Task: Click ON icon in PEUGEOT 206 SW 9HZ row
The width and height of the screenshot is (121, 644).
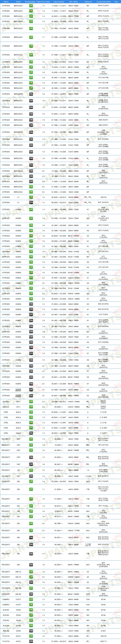Action: tap(31, 594)
